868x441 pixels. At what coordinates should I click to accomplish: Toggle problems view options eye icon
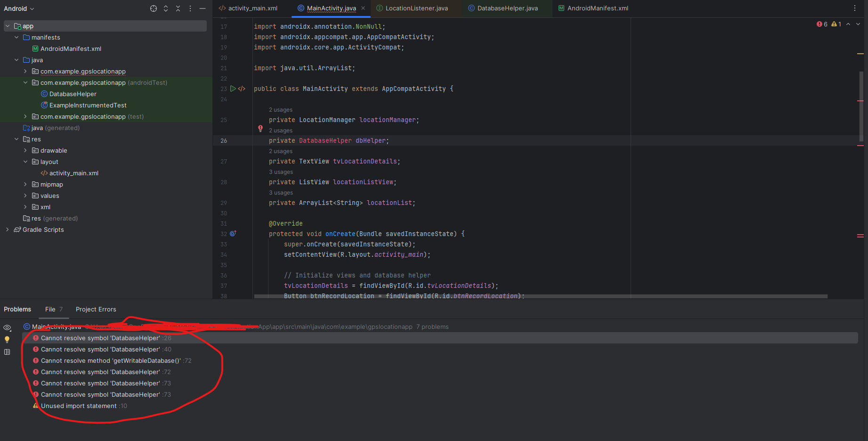click(x=7, y=327)
